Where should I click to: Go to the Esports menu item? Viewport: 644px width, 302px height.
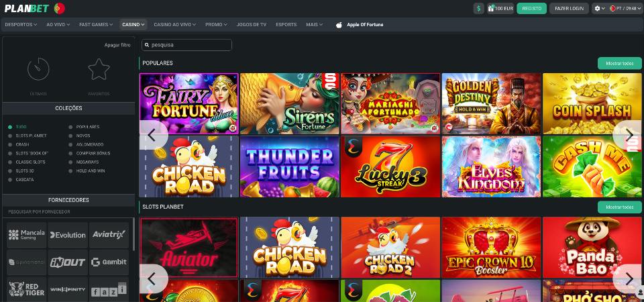coord(286,25)
